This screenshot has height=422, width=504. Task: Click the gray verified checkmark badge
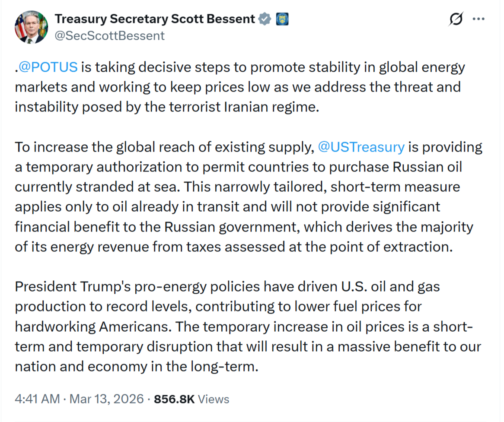pyautogui.click(x=265, y=19)
